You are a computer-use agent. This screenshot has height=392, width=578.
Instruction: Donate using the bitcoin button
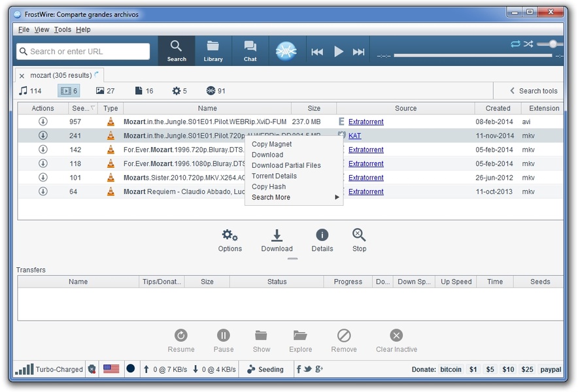[x=450, y=369]
